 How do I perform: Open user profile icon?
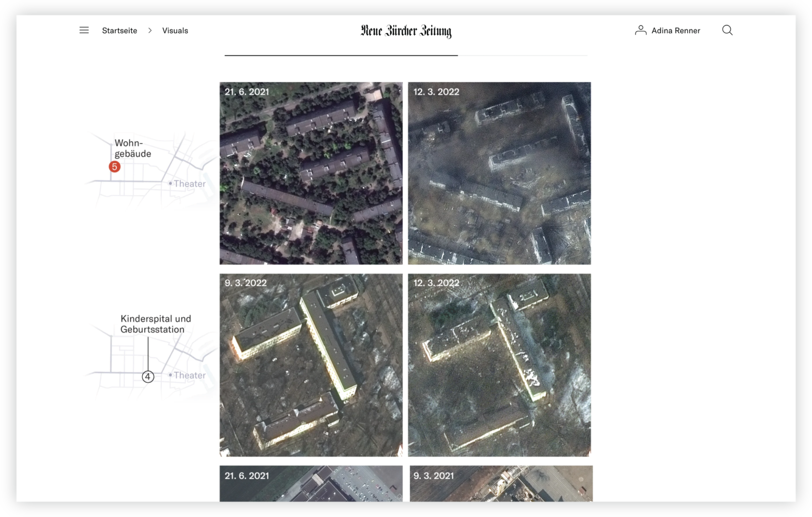pyautogui.click(x=640, y=30)
